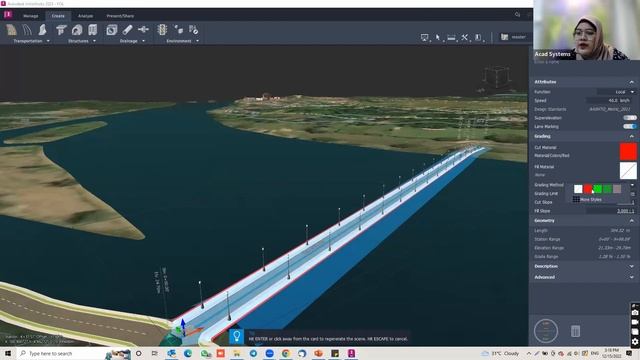Select the pipe connector drainage tool
The height and width of the screenshot is (360, 640).
coord(143,30)
